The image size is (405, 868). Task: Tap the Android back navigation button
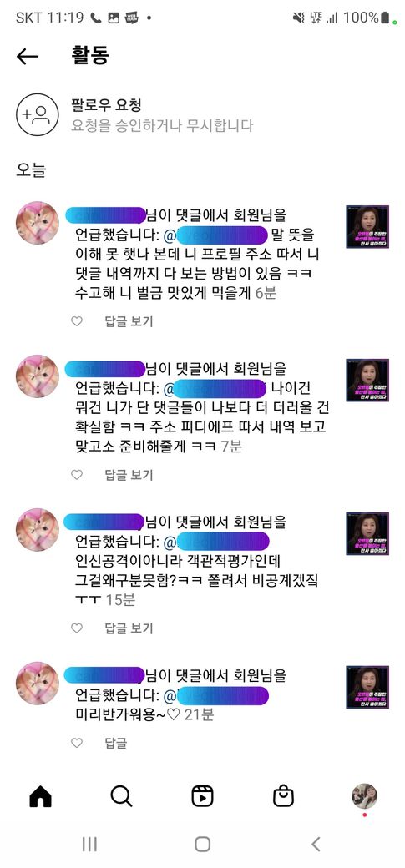point(316,844)
